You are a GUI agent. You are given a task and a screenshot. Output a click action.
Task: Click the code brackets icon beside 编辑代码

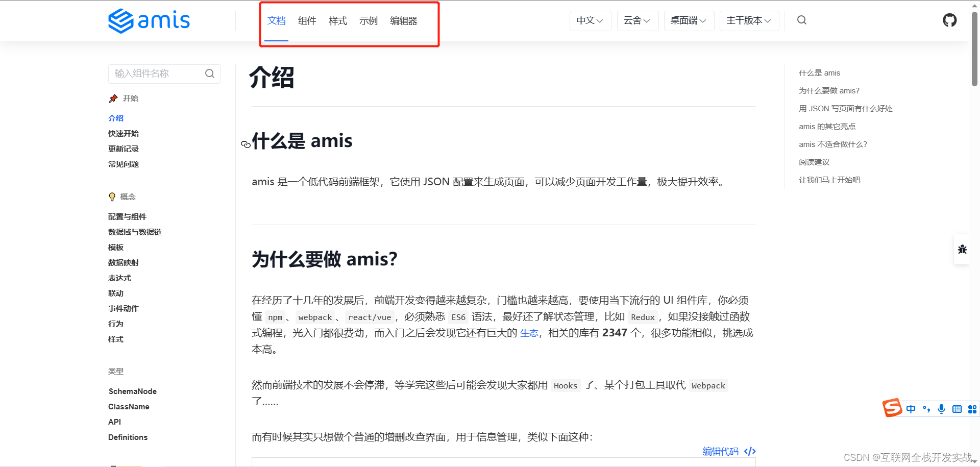(x=750, y=451)
